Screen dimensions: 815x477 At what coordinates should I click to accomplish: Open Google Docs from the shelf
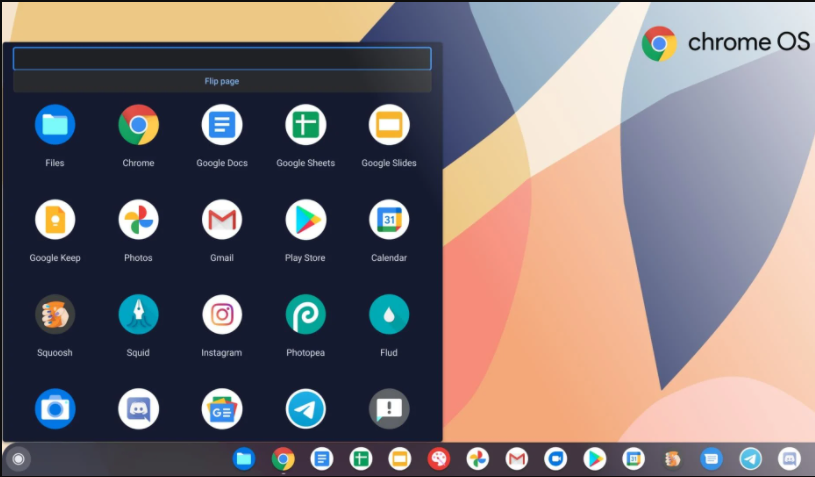coord(322,459)
